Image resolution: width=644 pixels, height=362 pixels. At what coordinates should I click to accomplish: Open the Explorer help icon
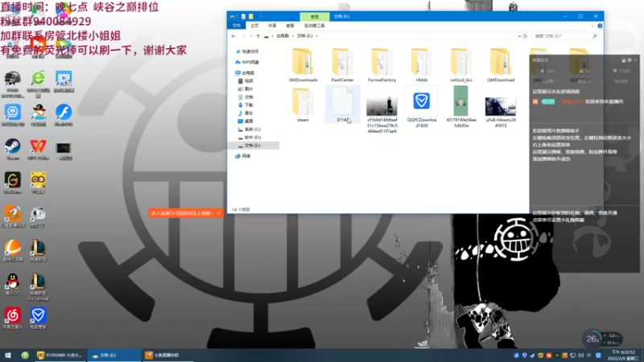[600, 26]
